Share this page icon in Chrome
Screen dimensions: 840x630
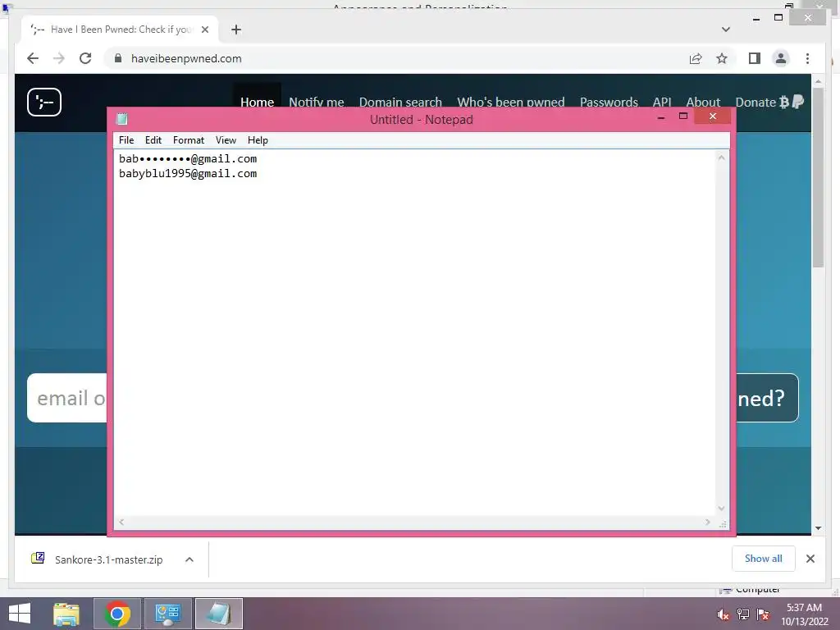coord(696,58)
